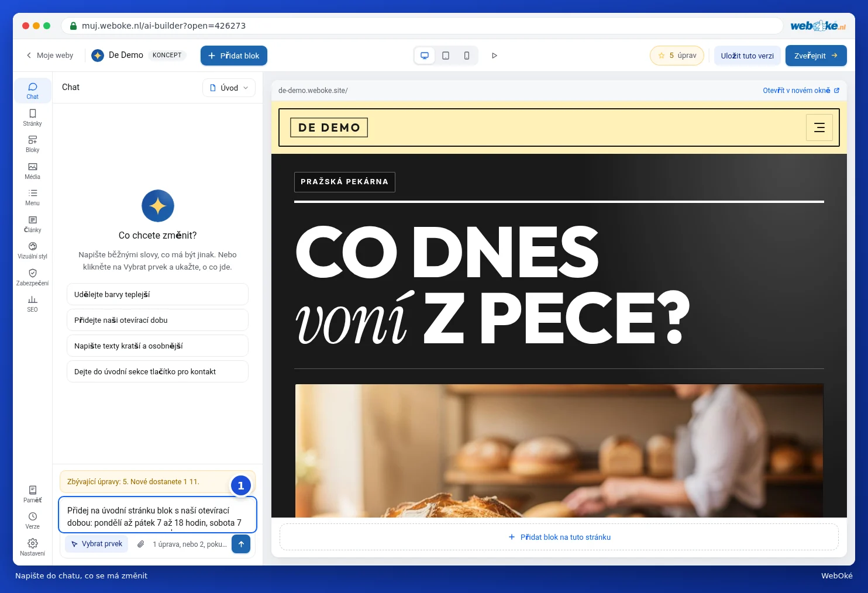Image resolution: width=868 pixels, height=593 pixels.
Task: Open the Zabezpečení shield icon
Action: [x=32, y=277]
